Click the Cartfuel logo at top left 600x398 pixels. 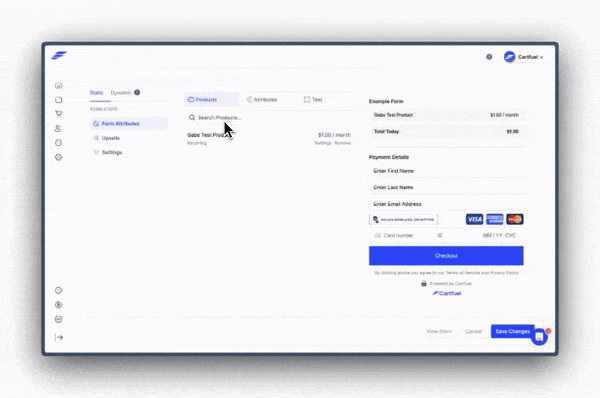pyautogui.click(x=59, y=55)
